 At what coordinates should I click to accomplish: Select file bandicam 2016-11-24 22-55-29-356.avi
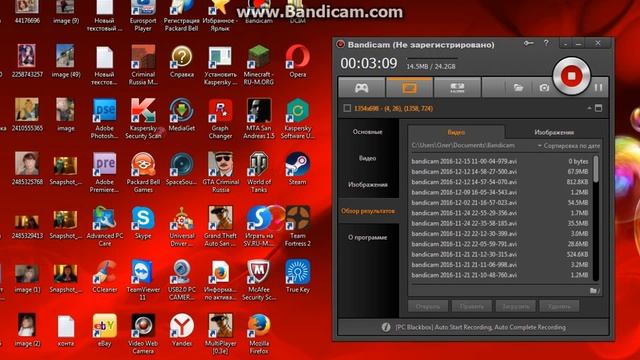(x=500, y=213)
